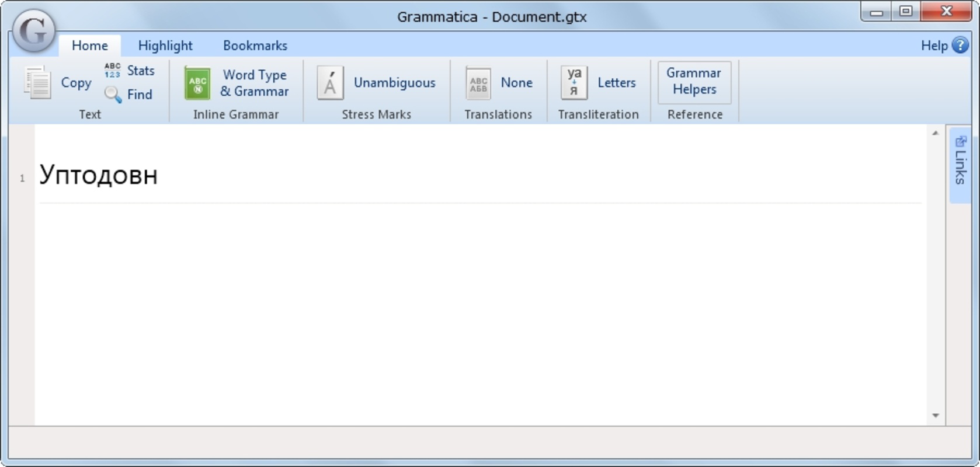
Task: Open the Highlight ribbon tab
Action: [x=165, y=46]
